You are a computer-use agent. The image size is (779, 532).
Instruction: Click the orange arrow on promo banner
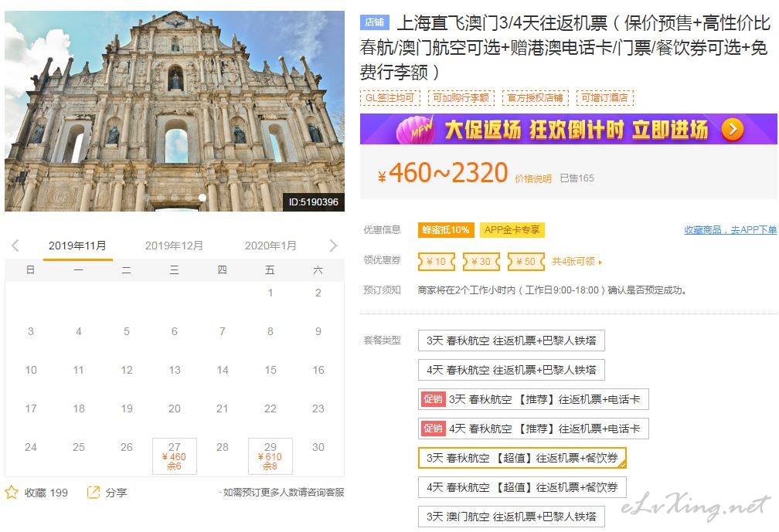pyautogui.click(x=733, y=130)
